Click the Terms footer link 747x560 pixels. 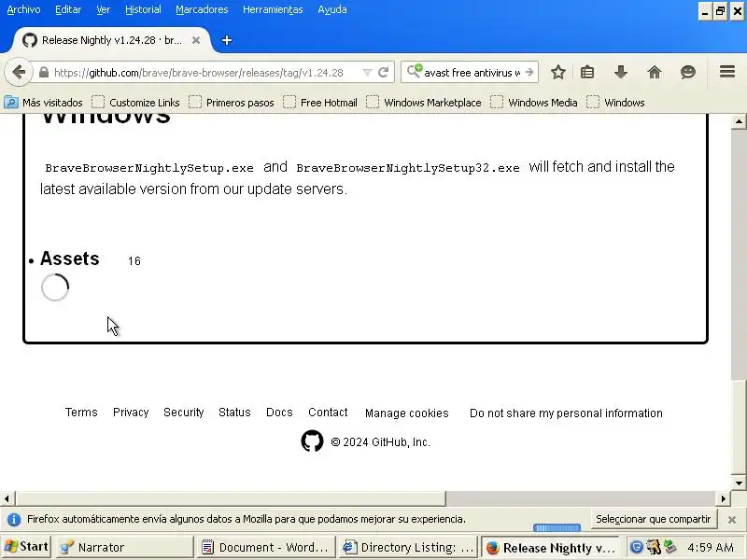click(81, 413)
